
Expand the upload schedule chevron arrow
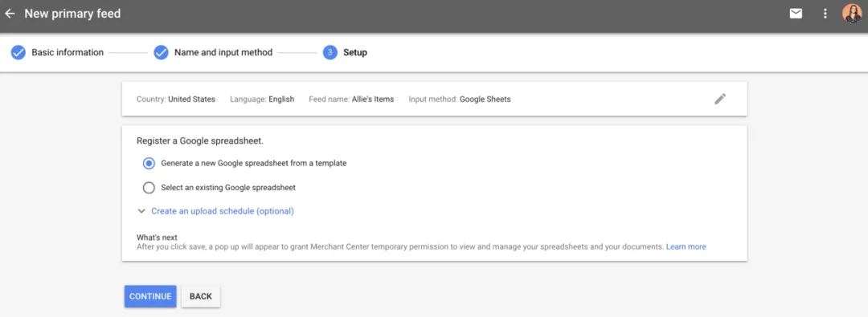pyautogui.click(x=141, y=211)
